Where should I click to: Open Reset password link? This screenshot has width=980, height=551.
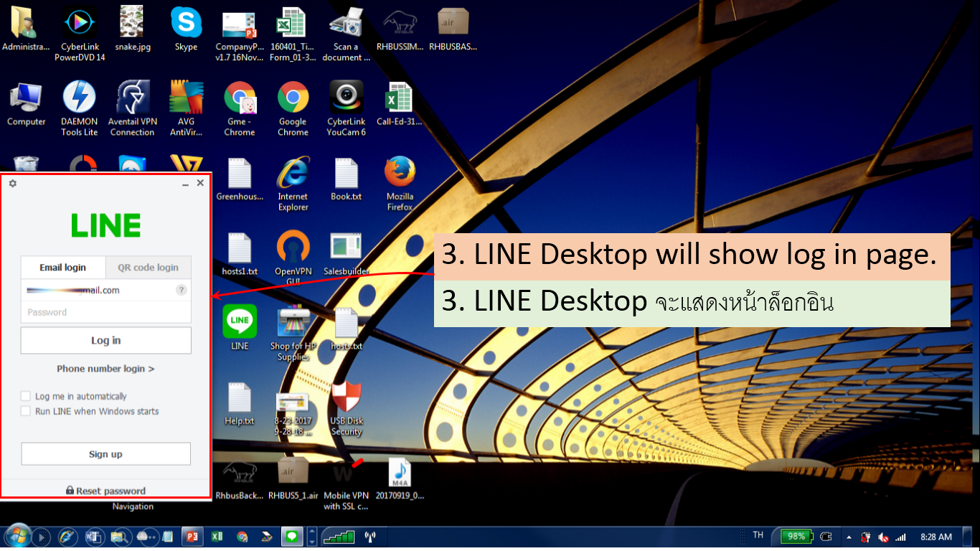pyautogui.click(x=105, y=490)
